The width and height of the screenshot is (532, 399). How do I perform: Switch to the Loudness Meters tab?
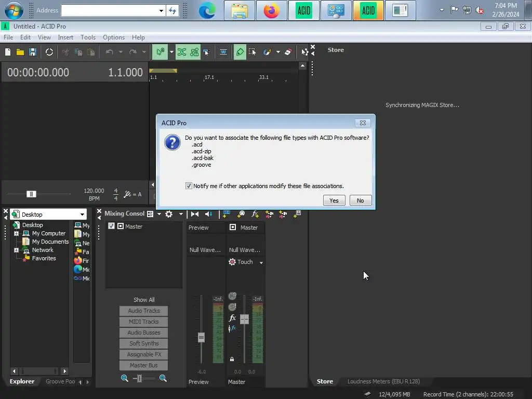pyautogui.click(x=383, y=381)
